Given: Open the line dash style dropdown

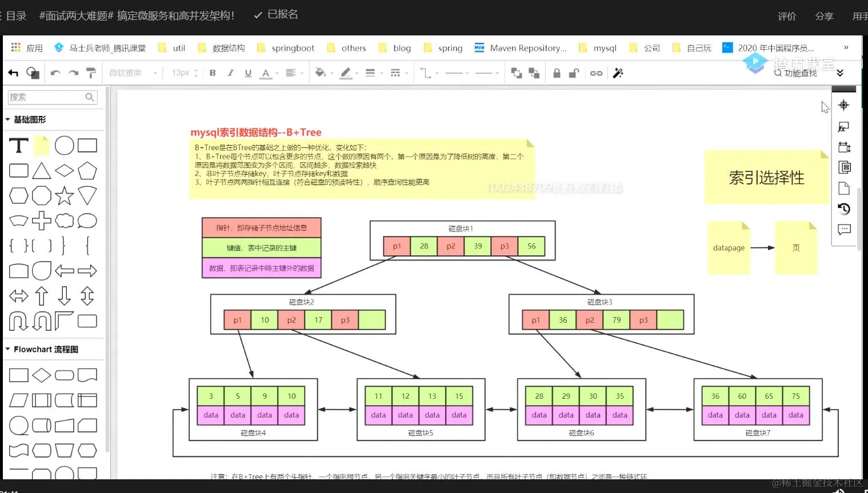Looking at the screenshot, I should point(398,73).
